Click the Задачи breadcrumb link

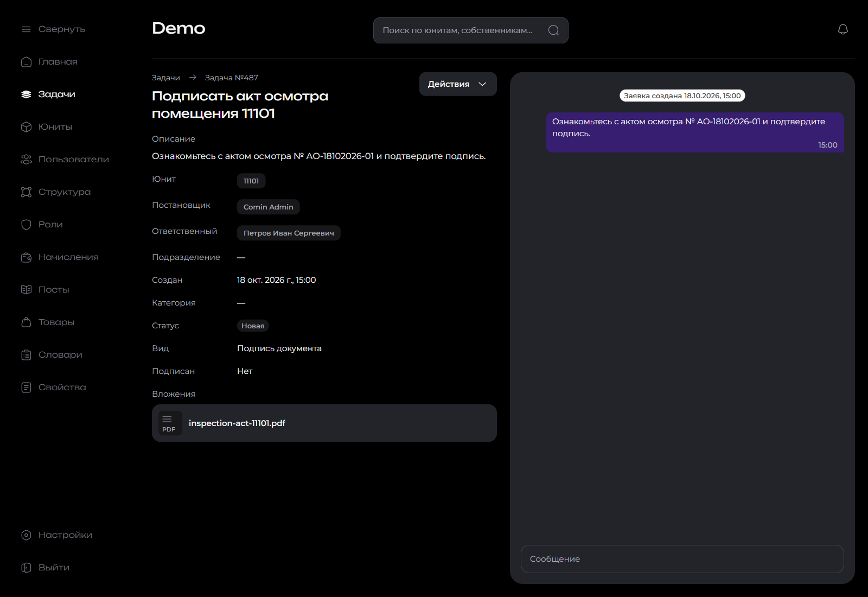tap(166, 78)
